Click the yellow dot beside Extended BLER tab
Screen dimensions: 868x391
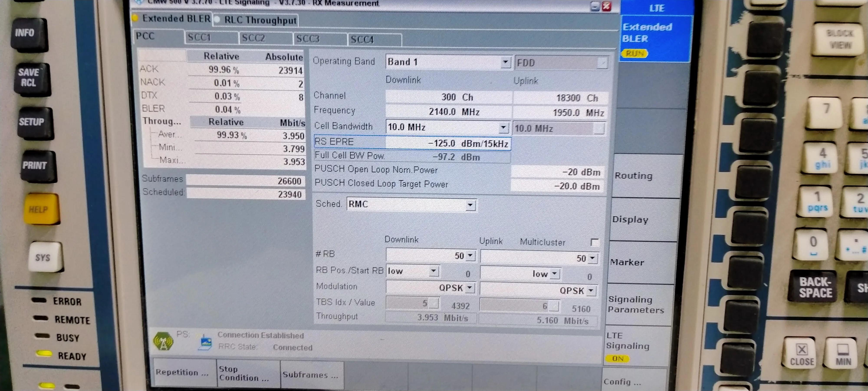tap(135, 18)
